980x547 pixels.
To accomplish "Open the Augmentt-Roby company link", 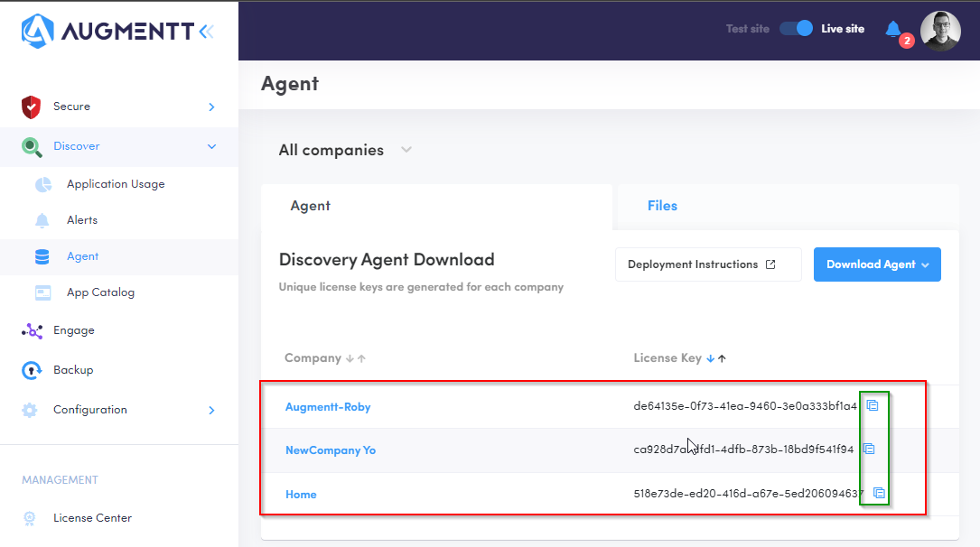I will [328, 407].
